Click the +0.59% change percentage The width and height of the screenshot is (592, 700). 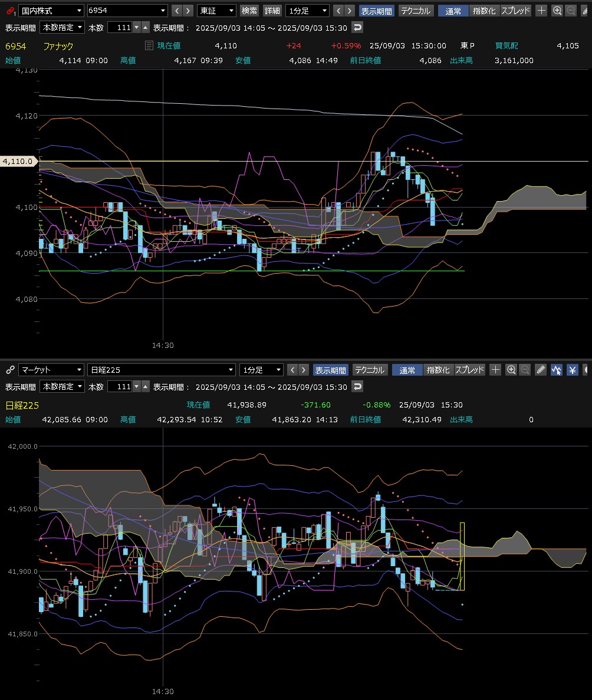pyautogui.click(x=346, y=45)
